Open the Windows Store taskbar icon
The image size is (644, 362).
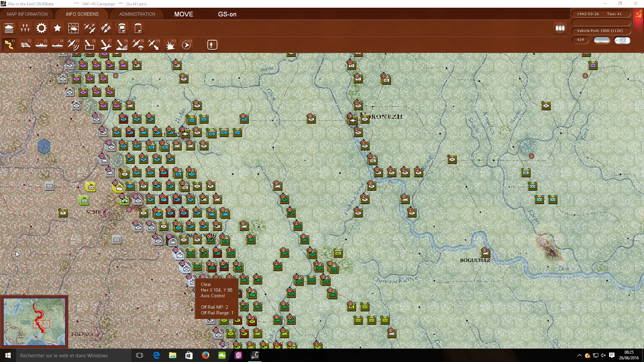pyautogui.click(x=189, y=355)
